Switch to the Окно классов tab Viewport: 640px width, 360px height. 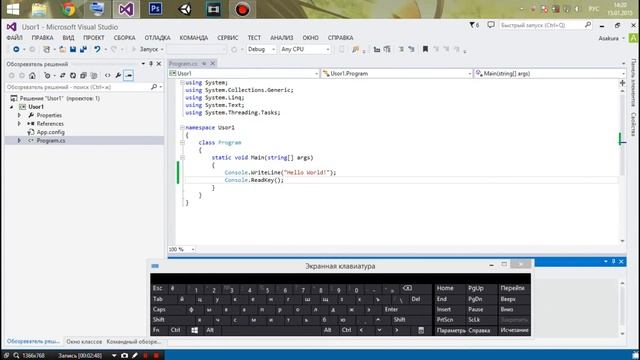point(84,342)
